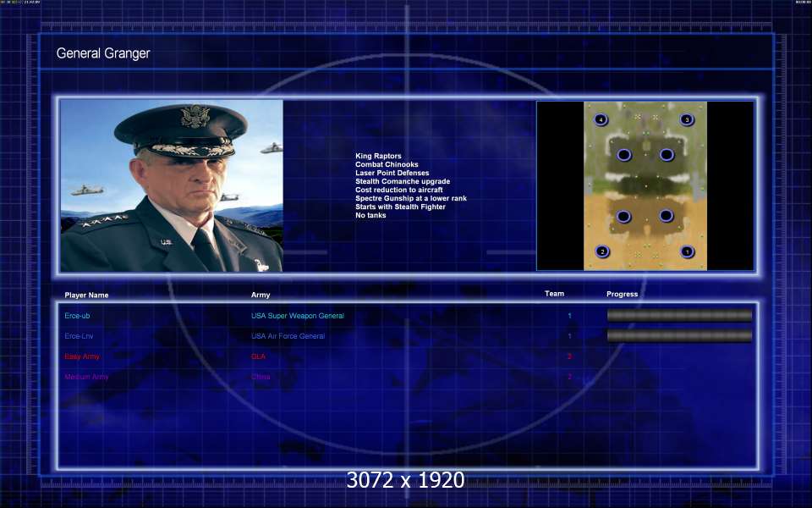Click the Progress column header

click(x=622, y=294)
